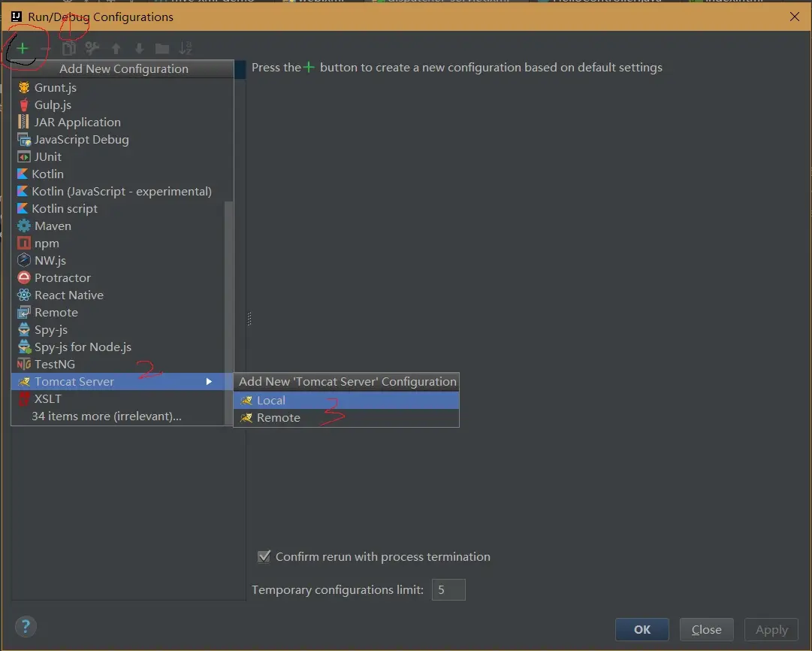Select Local Tomcat Server configuration
The height and width of the screenshot is (651, 812).
(x=346, y=400)
